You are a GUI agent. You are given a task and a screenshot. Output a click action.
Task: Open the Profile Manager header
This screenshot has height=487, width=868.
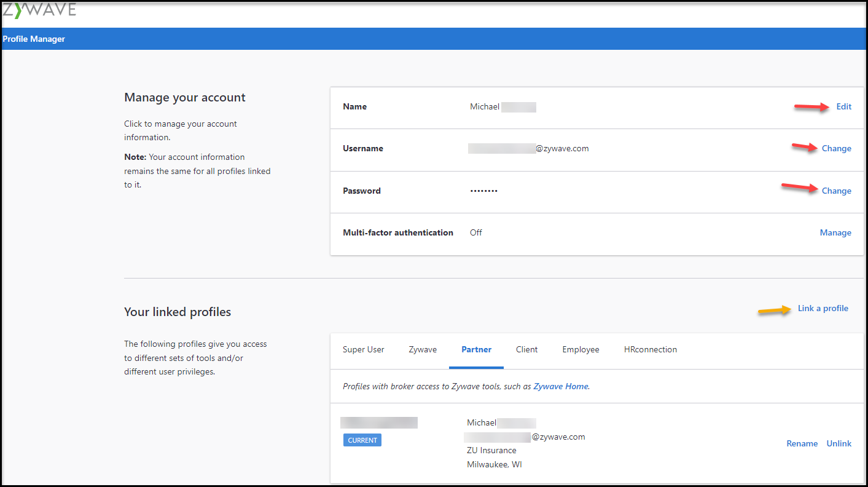click(34, 38)
